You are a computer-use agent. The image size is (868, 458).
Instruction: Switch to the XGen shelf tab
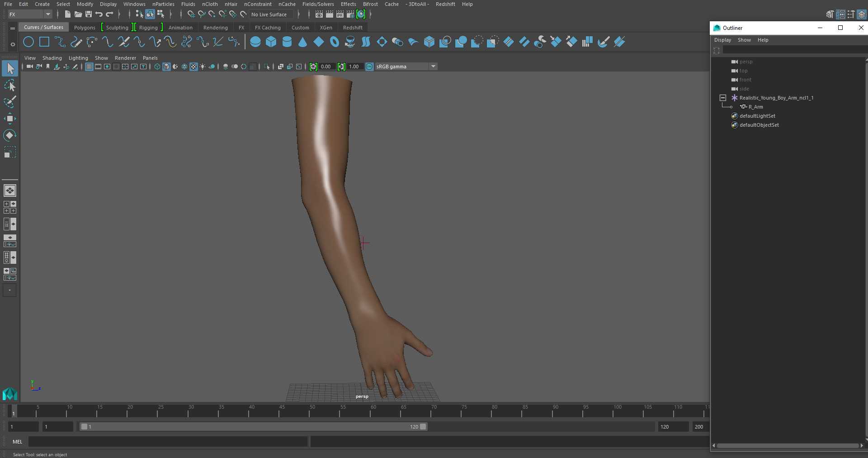pyautogui.click(x=326, y=28)
